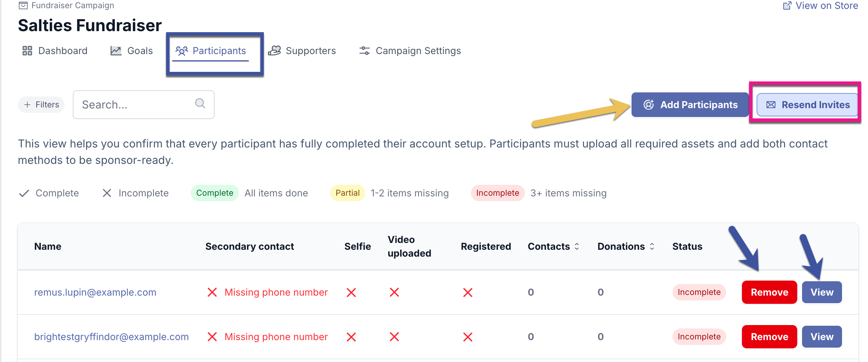The image size is (868, 362).
Task: Click the Search input field
Action: click(x=137, y=105)
